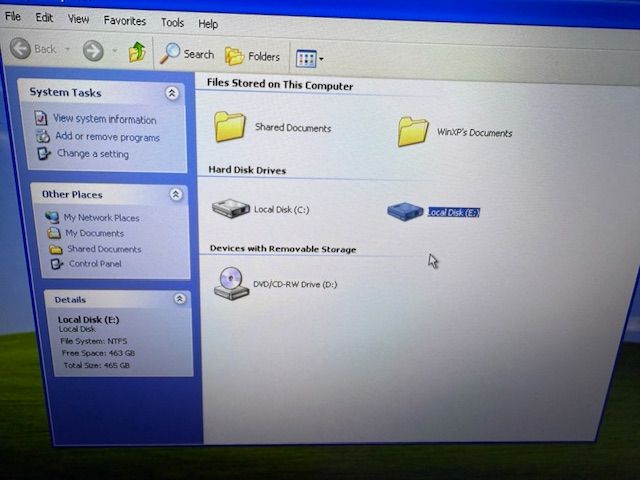The height and width of the screenshot is (480, 640).
Task: Open the File menu
Action: click(13, 16)
